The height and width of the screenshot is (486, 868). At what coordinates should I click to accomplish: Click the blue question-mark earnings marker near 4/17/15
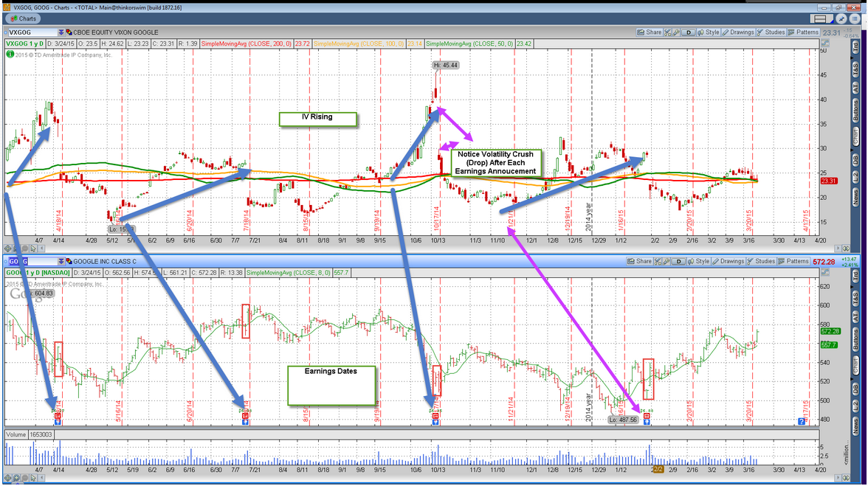click(x=801, y=421)
